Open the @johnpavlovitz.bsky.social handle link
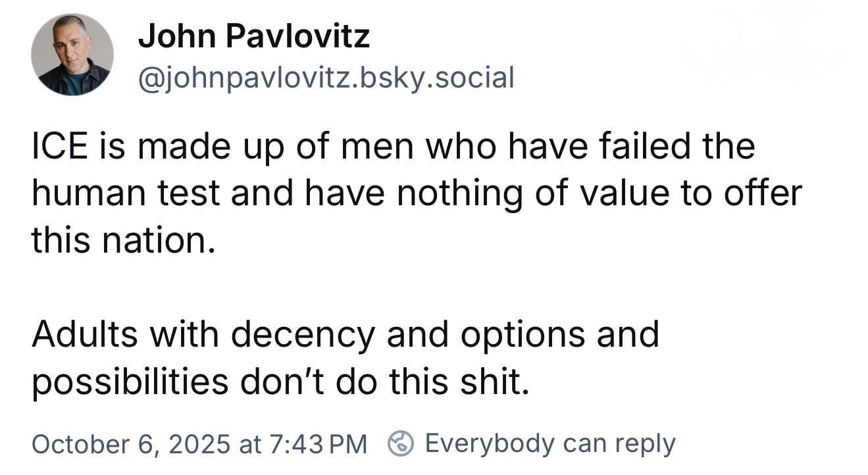The image size is (868, 475). pos(326,78)
